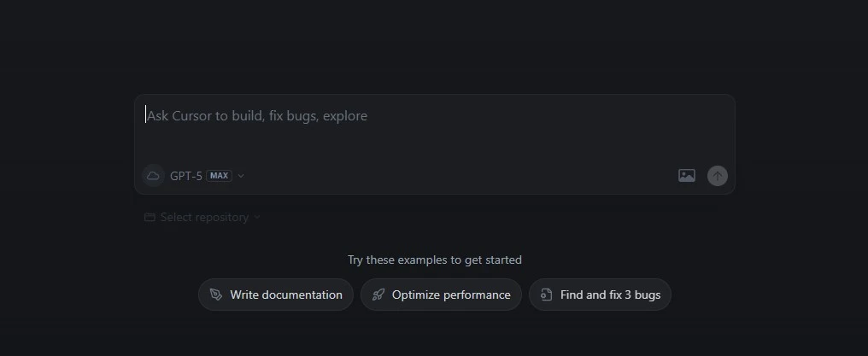
Task: Attach an image using the picture icon
Action: point(686,176)
